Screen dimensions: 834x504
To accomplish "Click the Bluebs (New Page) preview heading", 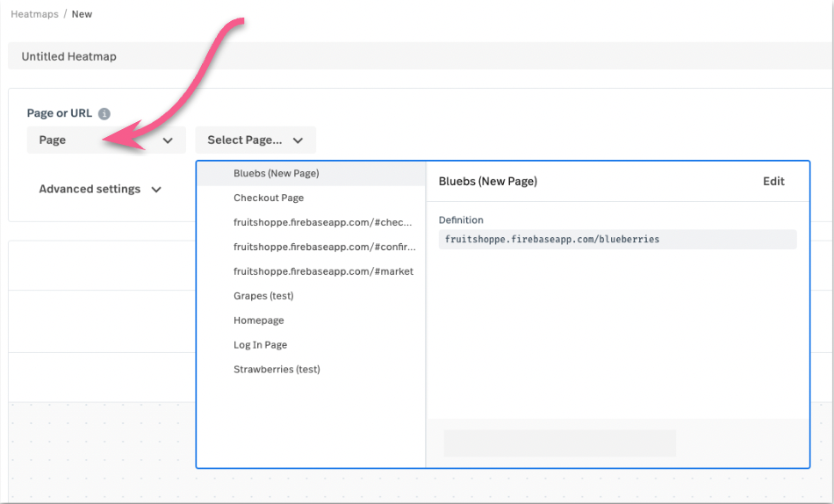I will click(x=487, y=182).
